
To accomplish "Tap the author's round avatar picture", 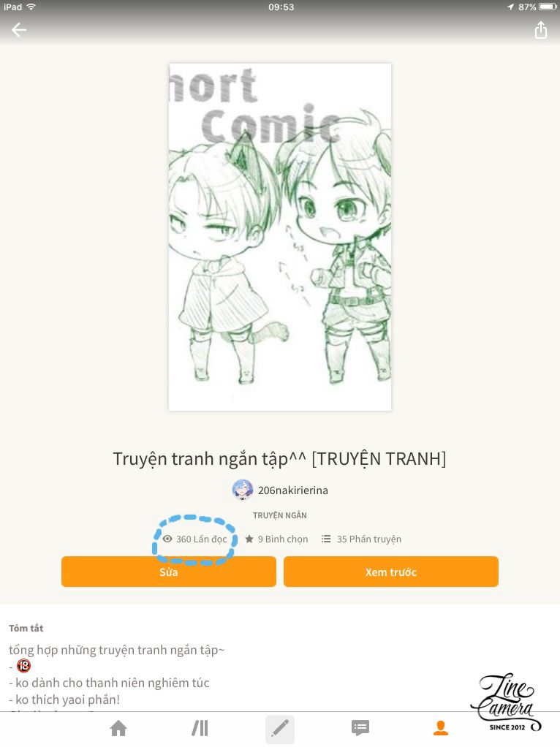I will click(x=243, y=490).
